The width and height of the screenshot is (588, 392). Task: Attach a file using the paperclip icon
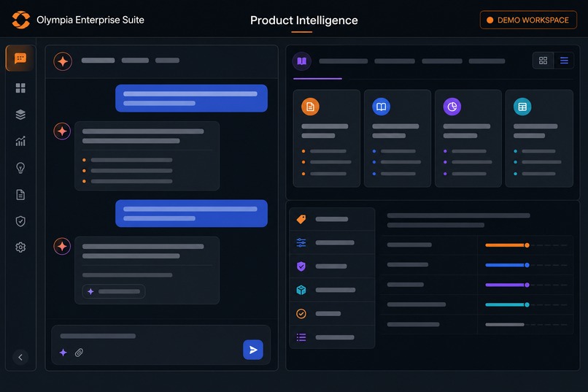point(79,353)
